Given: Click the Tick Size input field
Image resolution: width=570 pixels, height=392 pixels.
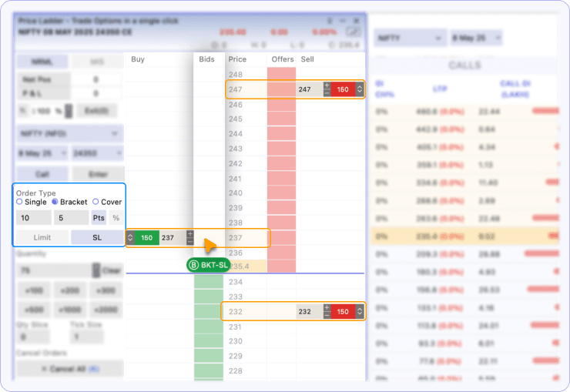Looking at the screenshot, I should pos(86,337).
